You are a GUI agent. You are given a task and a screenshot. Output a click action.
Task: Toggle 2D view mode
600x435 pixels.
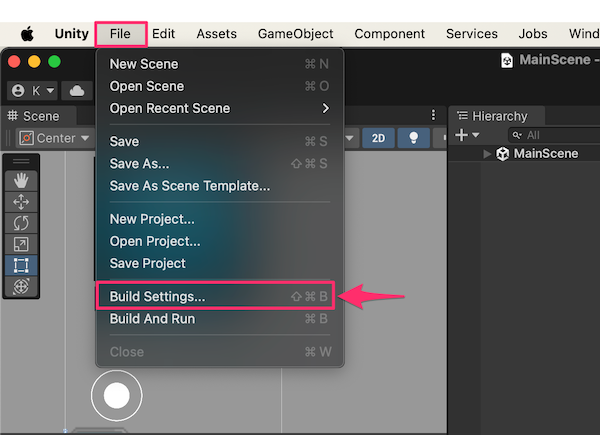378,138
